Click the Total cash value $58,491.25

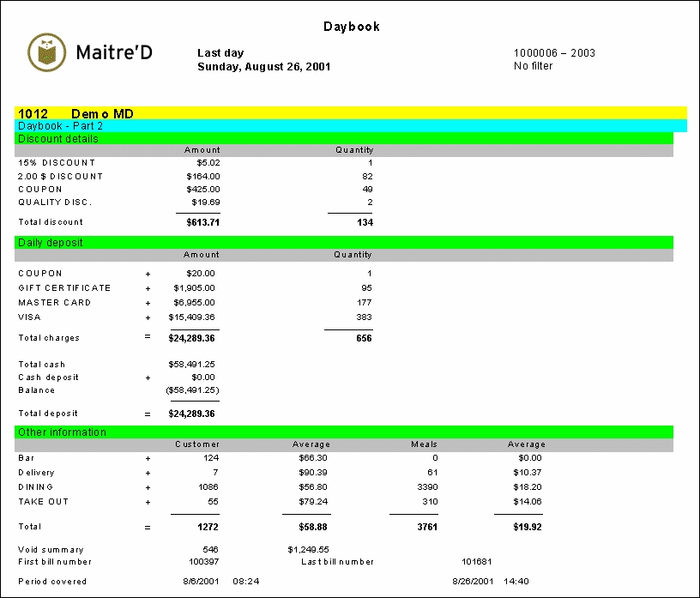click(x=194, y=365)
